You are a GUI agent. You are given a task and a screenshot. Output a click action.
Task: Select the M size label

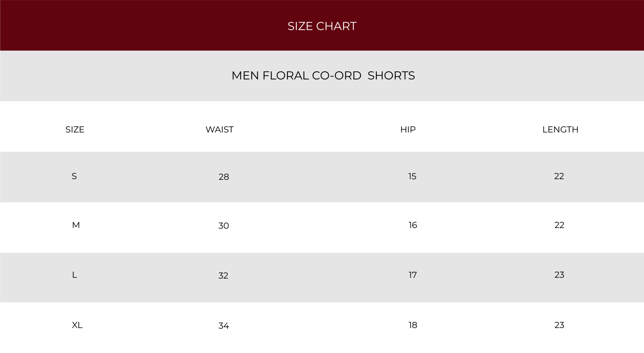pos(76,225)
